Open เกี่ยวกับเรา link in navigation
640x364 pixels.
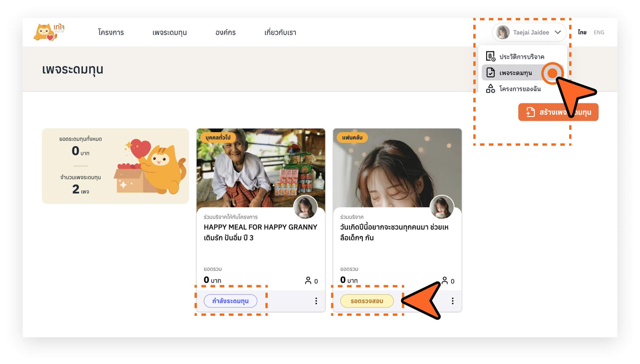(x=280, y=32)
